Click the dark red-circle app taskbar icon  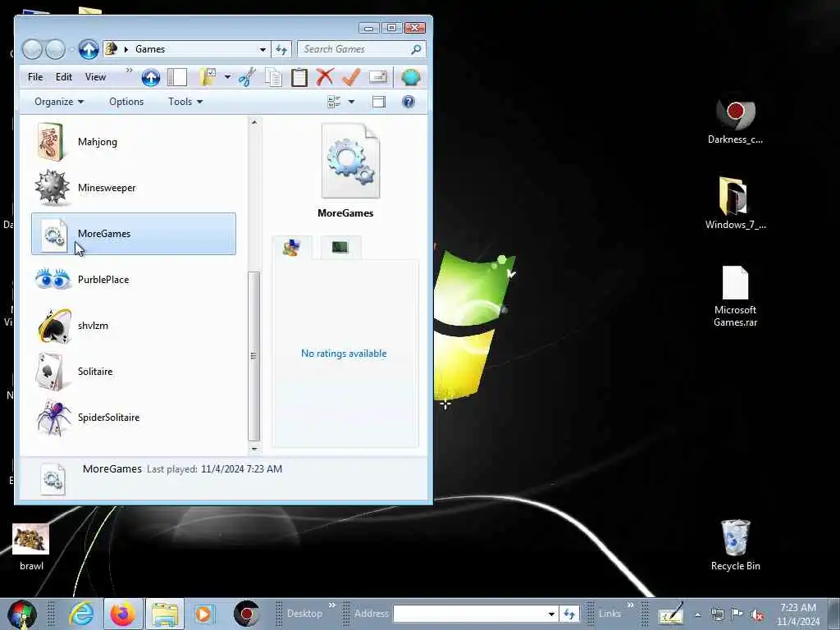tap(247, 614)
